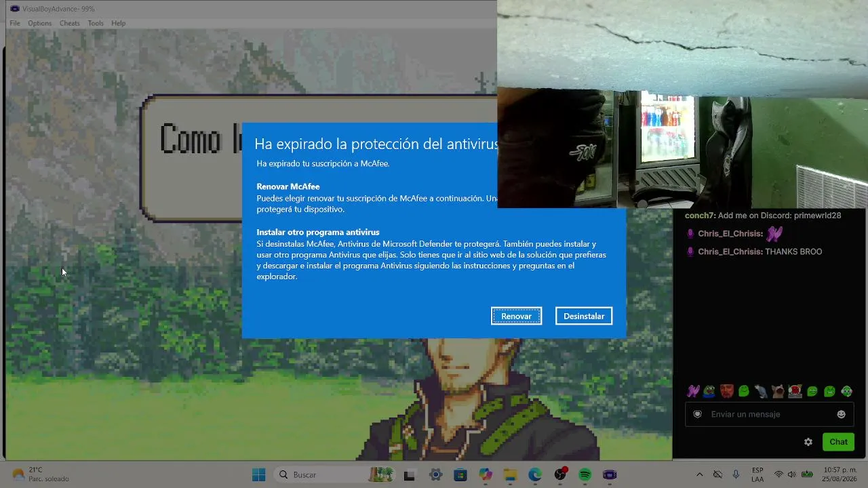Click the purple emote in Chris_El_Chrisis's message
Screen dimensions: 868x488
(x=774, y=234)
